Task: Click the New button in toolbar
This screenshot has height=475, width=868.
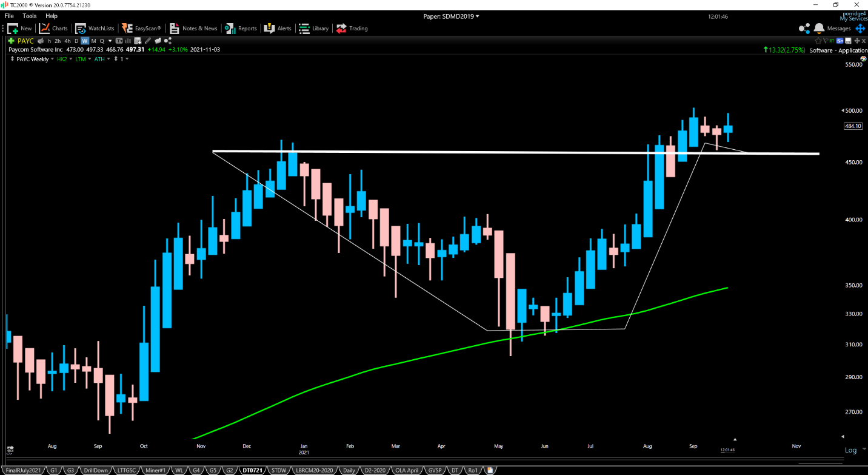Action: point(19,29)
